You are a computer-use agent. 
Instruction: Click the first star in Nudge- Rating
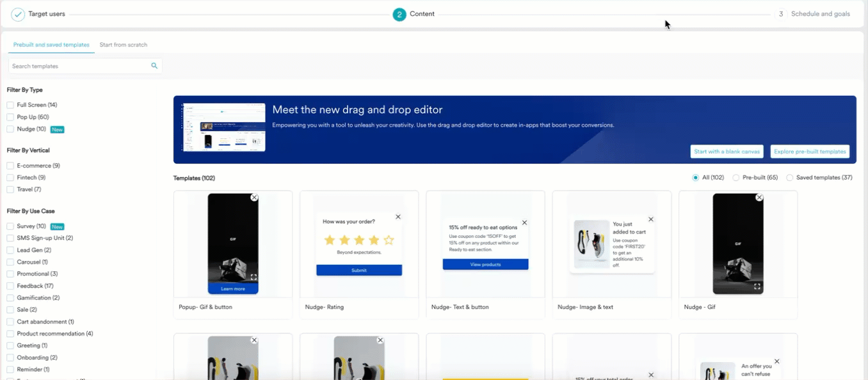pyautogui.click(x=330, y=241)
